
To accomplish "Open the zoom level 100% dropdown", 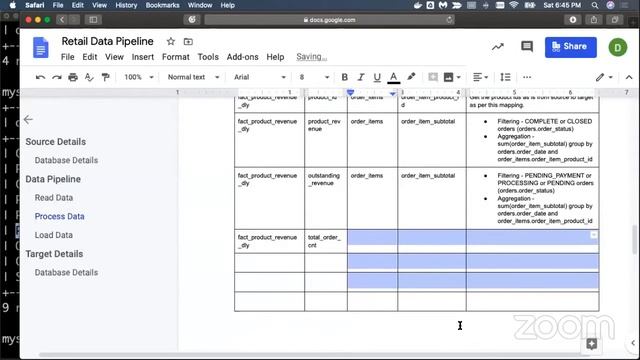I will (139, 77).
